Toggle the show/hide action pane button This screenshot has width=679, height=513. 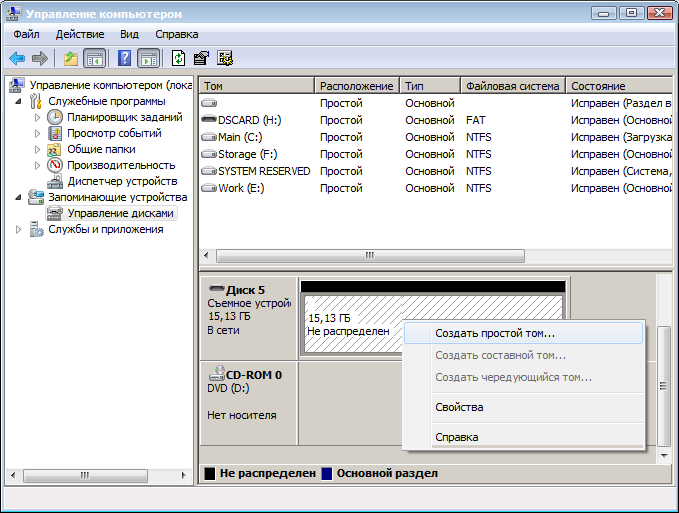click(x=148, y=58)
